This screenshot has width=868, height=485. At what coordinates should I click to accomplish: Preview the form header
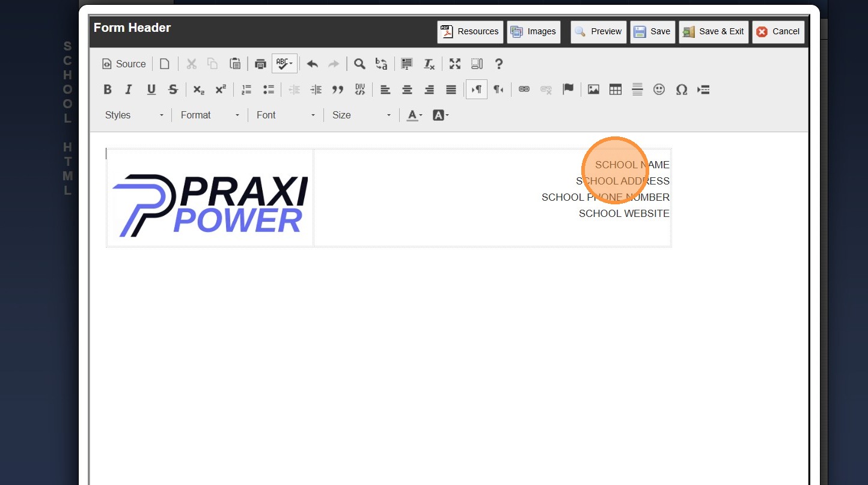(599, 32)
